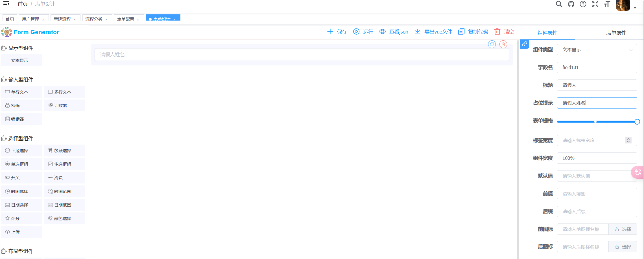
Task: Open the font size adjuster icon
Action: pos(607,4)
